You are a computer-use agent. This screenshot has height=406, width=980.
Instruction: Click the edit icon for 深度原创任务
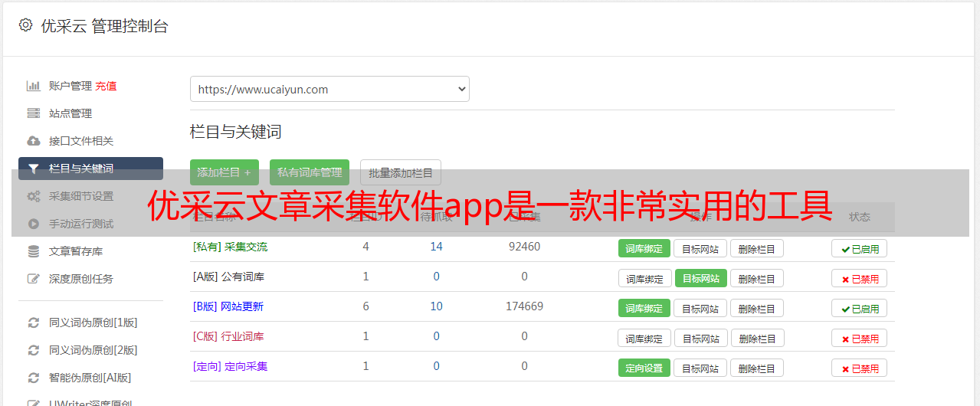(33, 279)
